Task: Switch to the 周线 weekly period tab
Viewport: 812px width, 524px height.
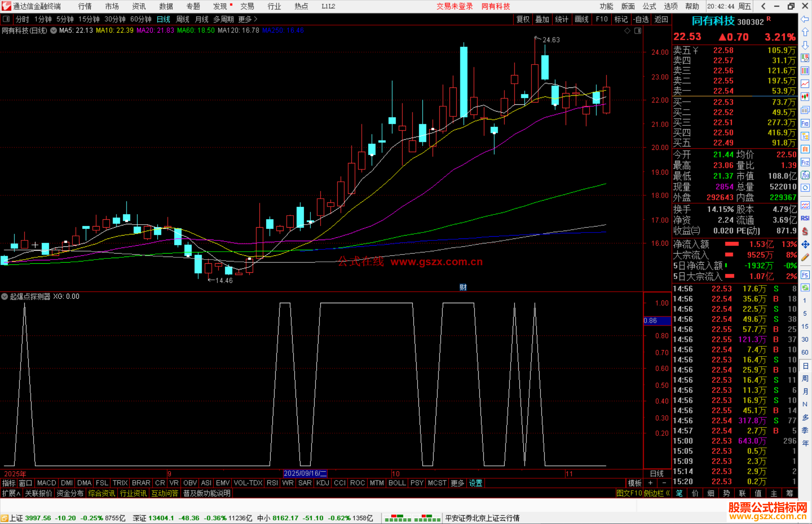Action: click(183, 19)
